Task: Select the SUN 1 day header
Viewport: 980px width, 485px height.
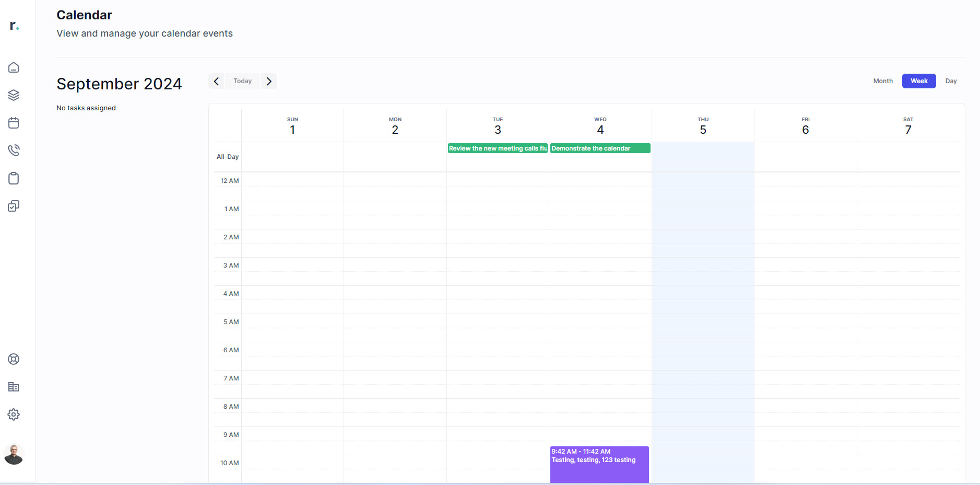Action: [292, 124]
